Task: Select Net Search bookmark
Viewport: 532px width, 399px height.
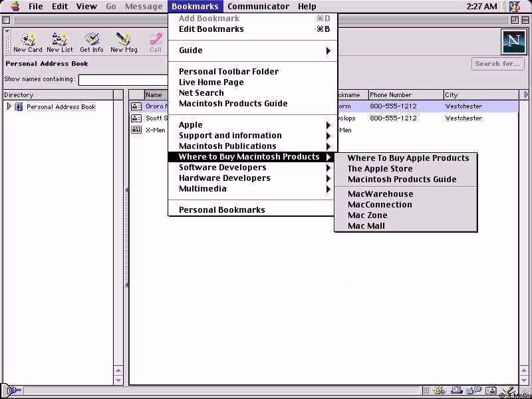Action: pyautogui.click(x=253, y=93)
